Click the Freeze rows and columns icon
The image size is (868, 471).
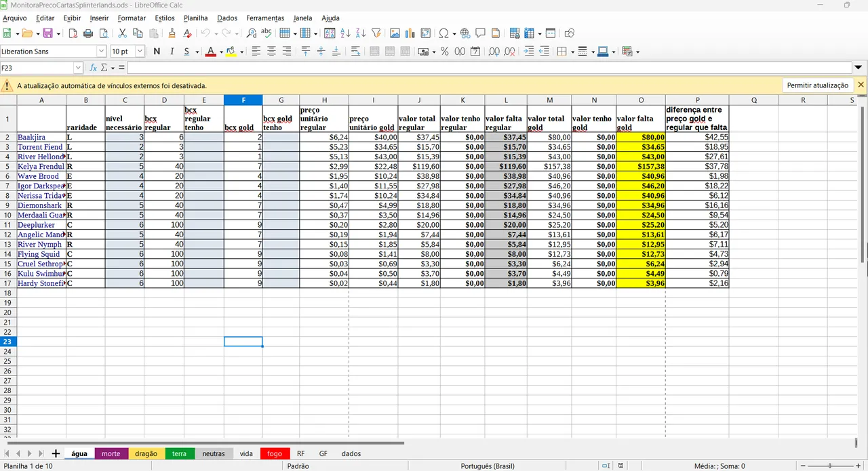tap(529, 33)
